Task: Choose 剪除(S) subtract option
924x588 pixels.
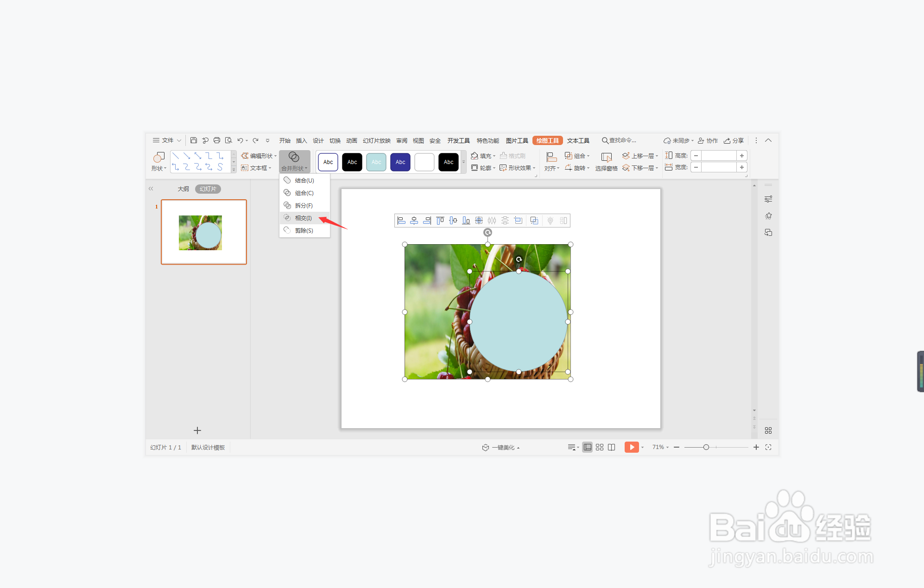Action: pos(304,230)
